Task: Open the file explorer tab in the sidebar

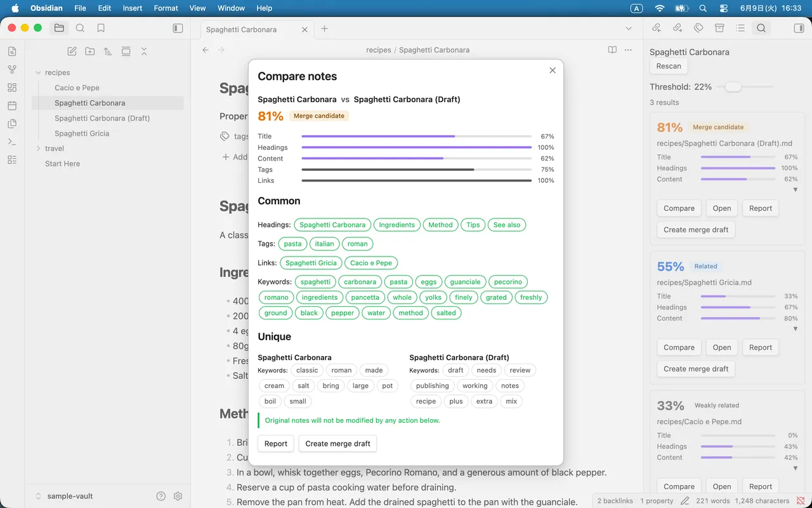Action: pos(59,28)
